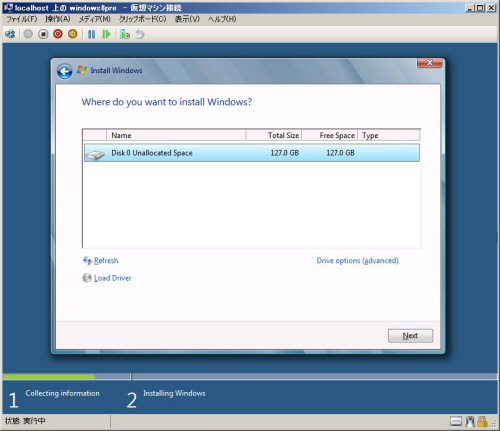Click the Load Driver link
Viewport: 500px width, 431px height.
[112, 278]
